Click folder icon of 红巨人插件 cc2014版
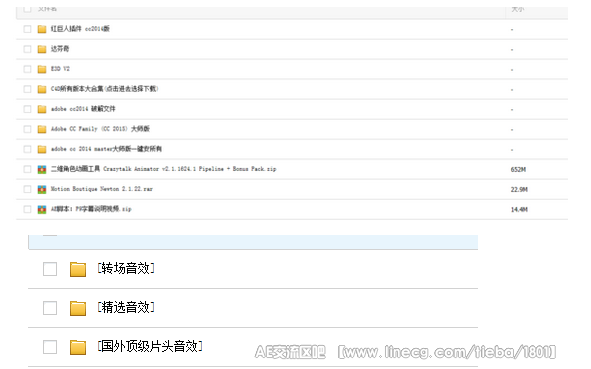This screenshot has height=369, width=591. (42, 29)
